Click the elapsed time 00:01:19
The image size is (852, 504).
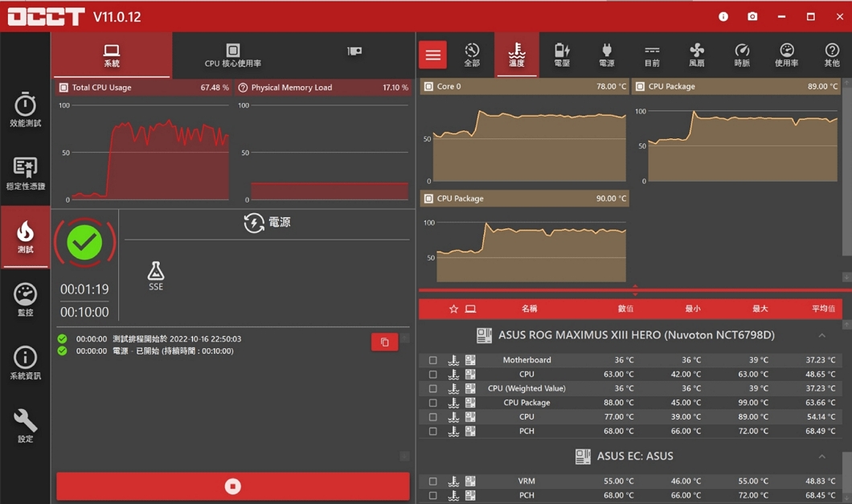point(84,289)
